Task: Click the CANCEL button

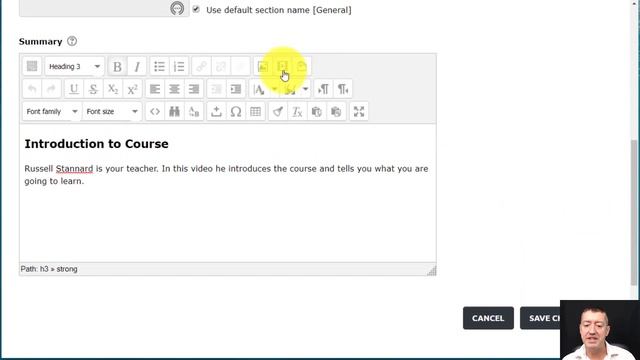Action: [x=488, y=318]
